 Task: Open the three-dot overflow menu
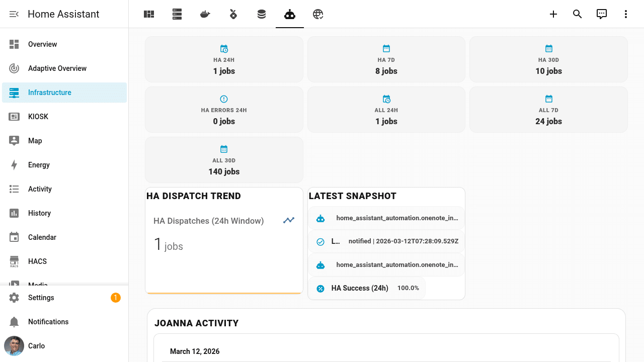(625, 14)
